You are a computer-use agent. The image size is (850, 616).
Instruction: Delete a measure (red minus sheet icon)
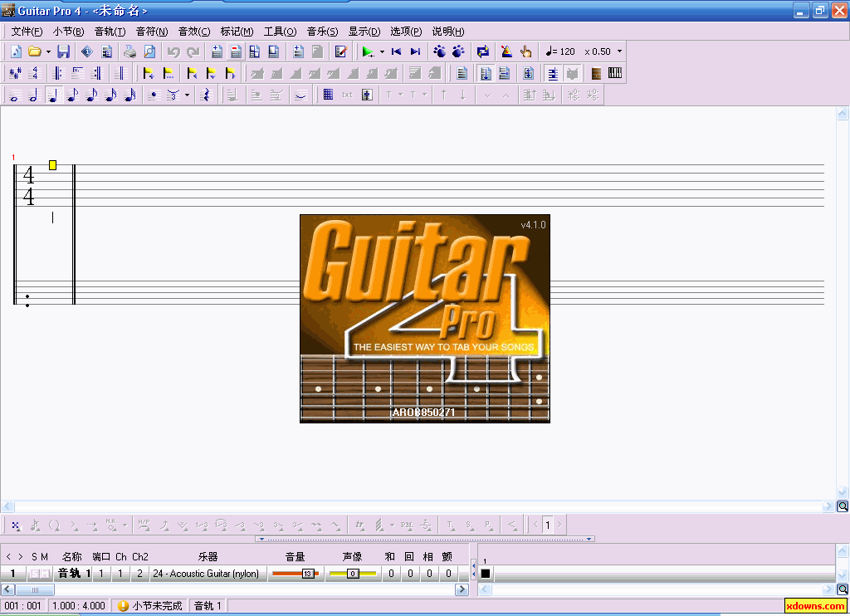tap(236, 51)
